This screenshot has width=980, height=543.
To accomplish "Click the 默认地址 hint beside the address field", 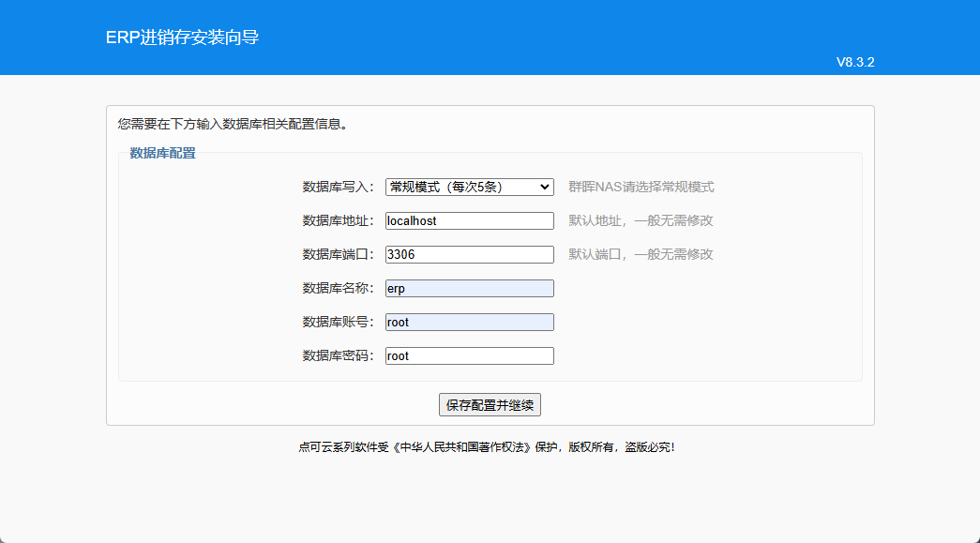I will point(641,220).
